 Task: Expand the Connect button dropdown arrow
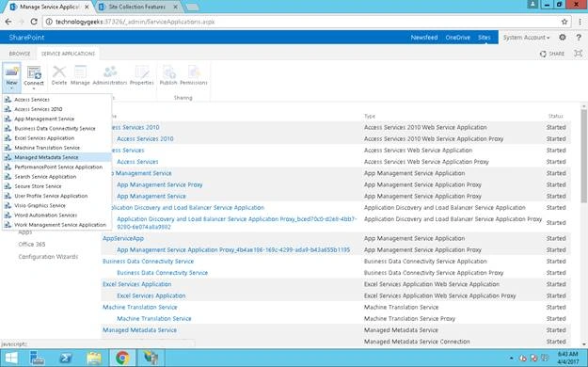pyautogui.click(x=34, y=89)
